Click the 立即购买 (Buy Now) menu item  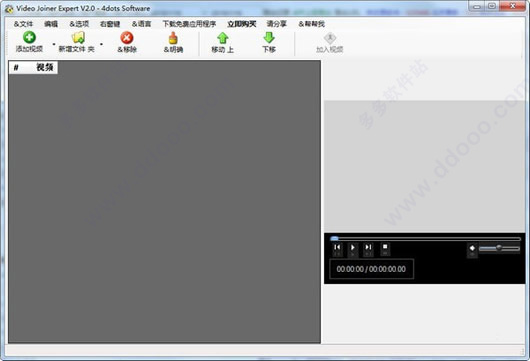coord(242,24)
